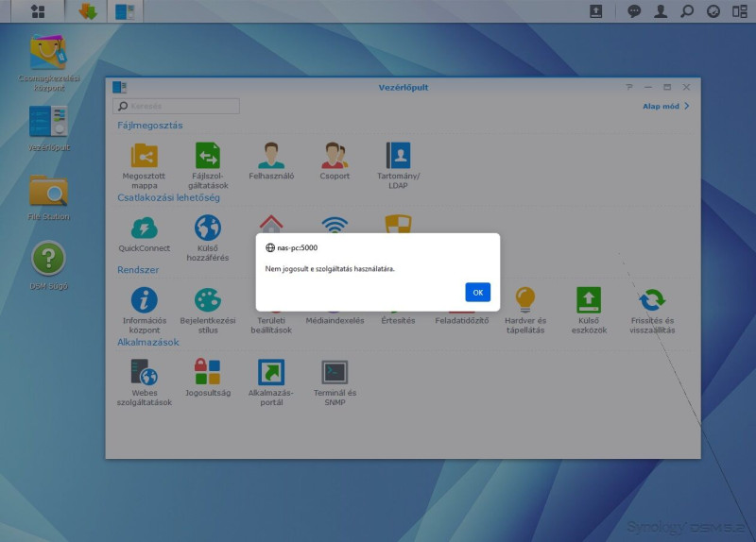Screen dimensions: 756x542
Task: Open the notifications speech bubble icon
Action: pyautogui.click(x=634, y=11)
